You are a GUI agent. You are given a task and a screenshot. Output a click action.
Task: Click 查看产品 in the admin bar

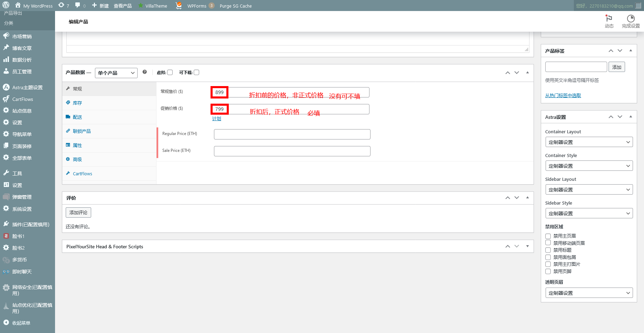tap(123, 6)
